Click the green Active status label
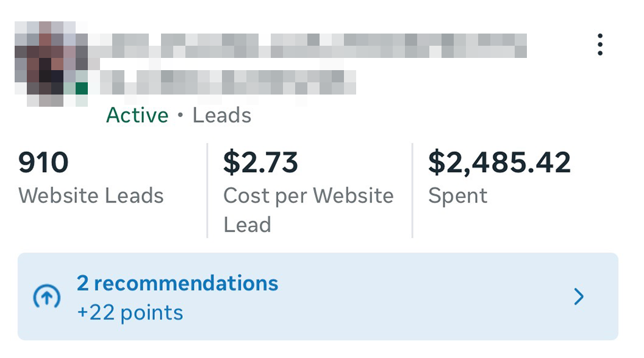Image resolution: width=644 pixels, height=358 pixels. point(137,115)
